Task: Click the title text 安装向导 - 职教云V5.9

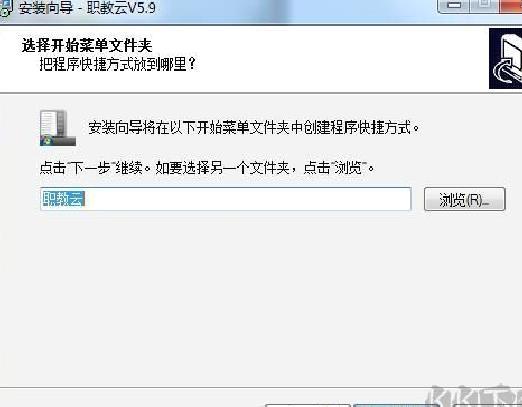Action: (87, 8)
